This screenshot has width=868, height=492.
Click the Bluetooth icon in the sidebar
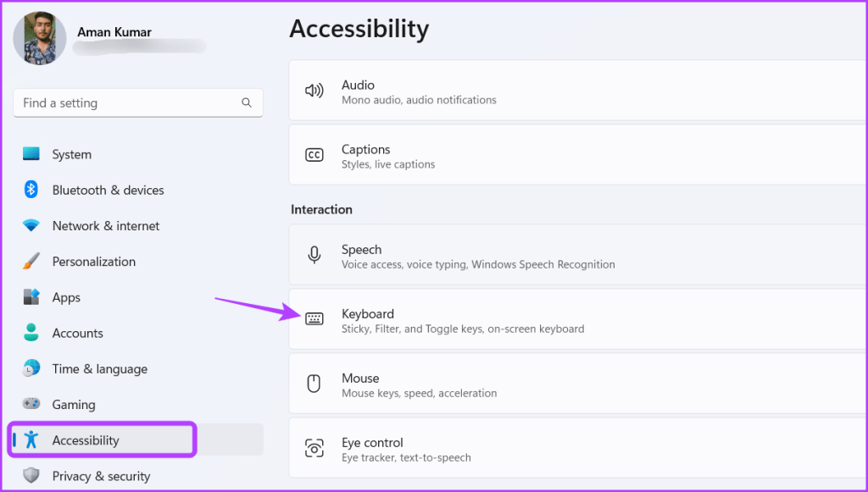point(33,190)
